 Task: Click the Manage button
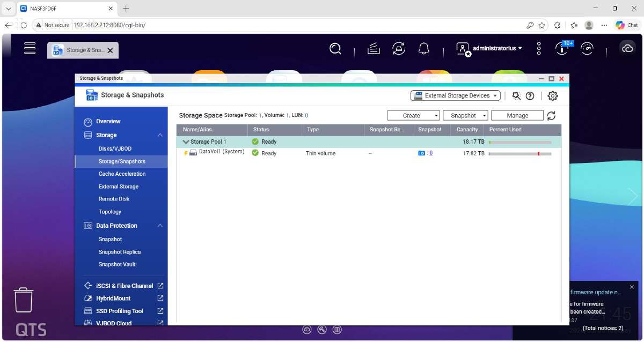pyautogui.click(x=517, y=116)
